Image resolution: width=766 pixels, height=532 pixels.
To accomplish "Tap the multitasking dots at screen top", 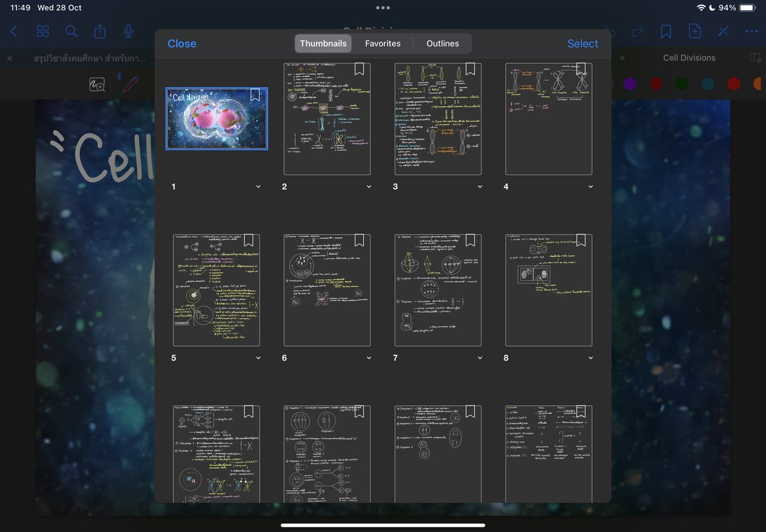I will click(383, 8).
